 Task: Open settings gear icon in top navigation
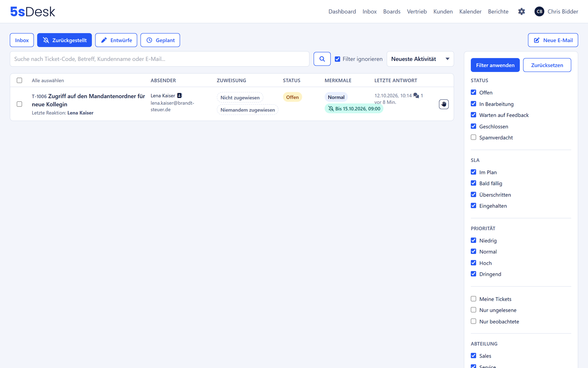tap(521, 11)
